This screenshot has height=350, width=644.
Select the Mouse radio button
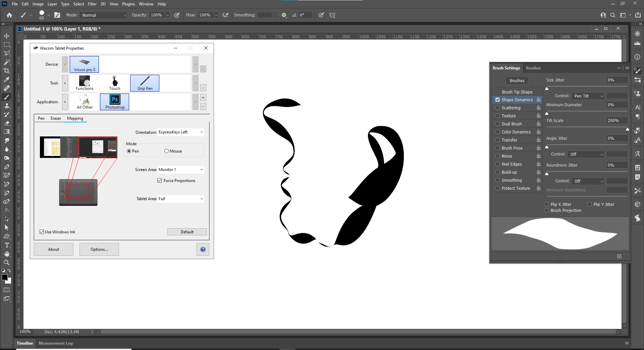click(x=166, y=151)
